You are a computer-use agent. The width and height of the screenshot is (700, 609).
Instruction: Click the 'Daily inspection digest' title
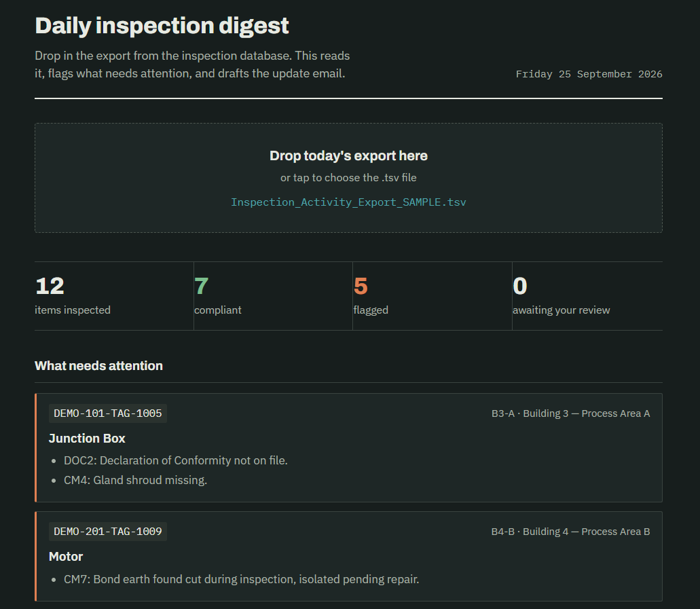(x=162, y=25)
